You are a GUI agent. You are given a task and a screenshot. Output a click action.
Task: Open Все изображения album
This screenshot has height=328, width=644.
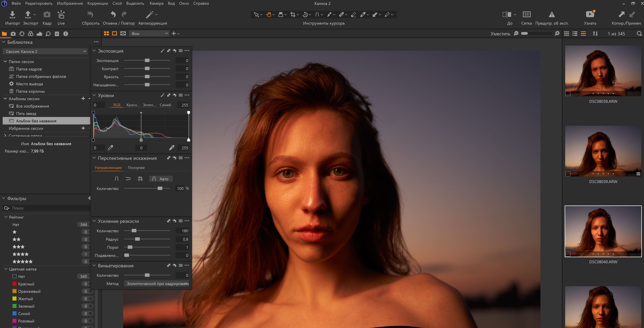point(33,106)
